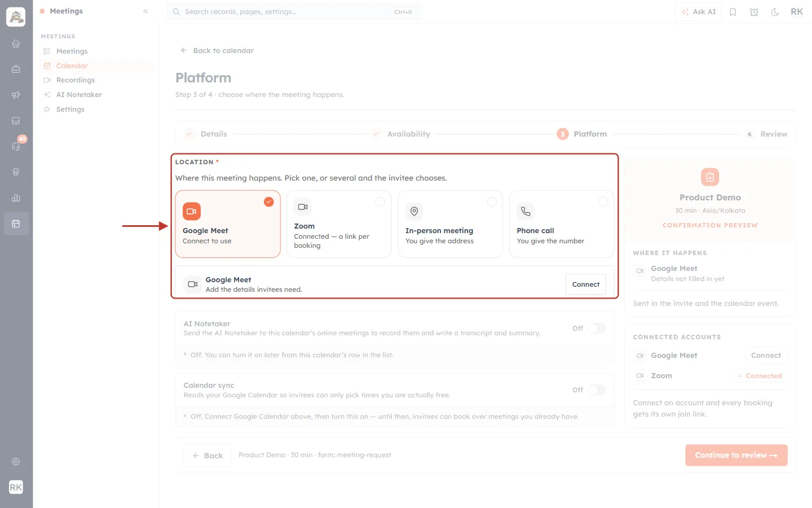812x508 pixels.
Task: Focus the search records field
Action: [x=294, y=12]
